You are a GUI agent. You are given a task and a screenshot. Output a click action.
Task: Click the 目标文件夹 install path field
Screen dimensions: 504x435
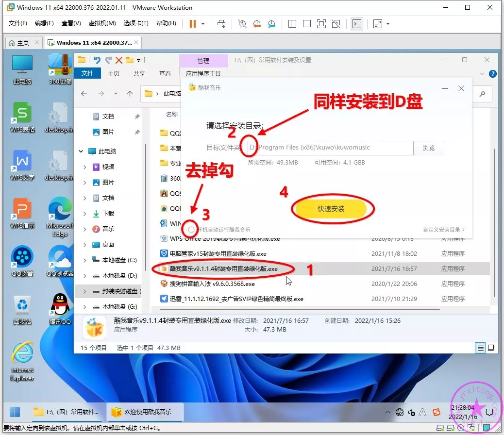(x=330, y=148)
